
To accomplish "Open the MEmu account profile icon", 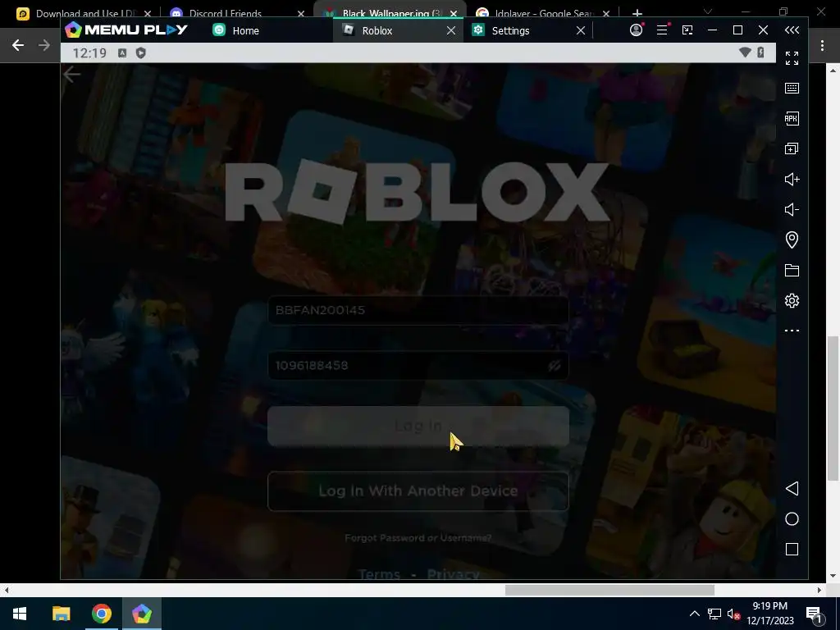I will 636,30.
